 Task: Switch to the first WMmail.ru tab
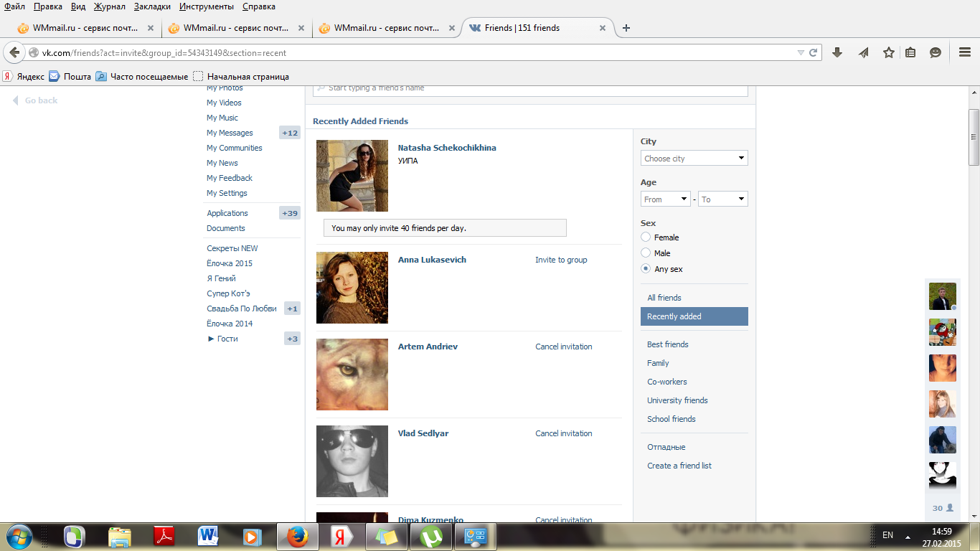85,28
